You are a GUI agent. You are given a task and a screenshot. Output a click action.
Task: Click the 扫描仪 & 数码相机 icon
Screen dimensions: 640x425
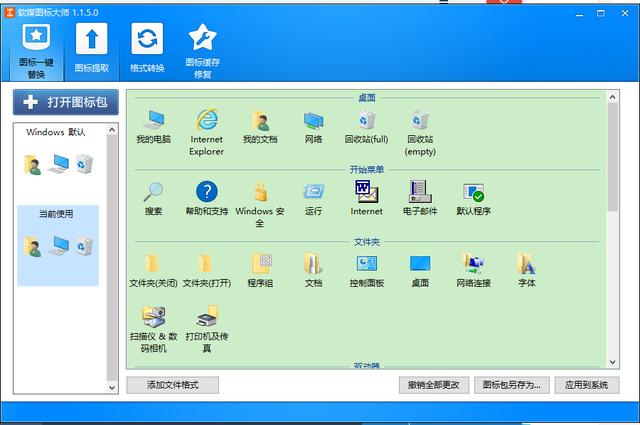click(x=153, y=318)
